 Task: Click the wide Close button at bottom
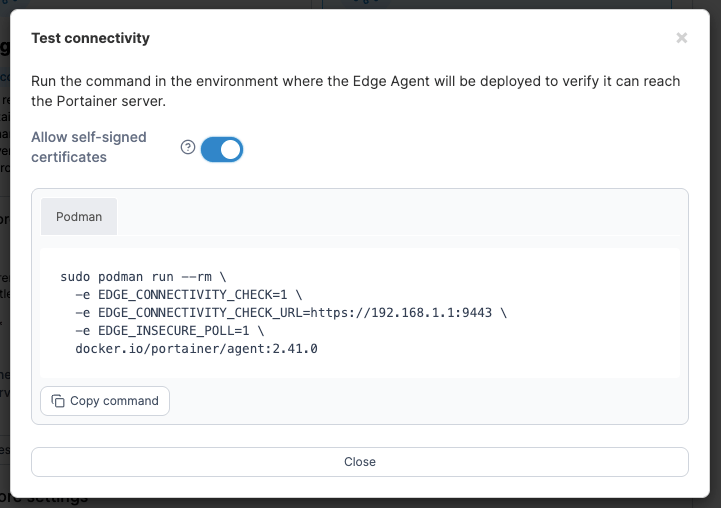(x=360, y=462)
